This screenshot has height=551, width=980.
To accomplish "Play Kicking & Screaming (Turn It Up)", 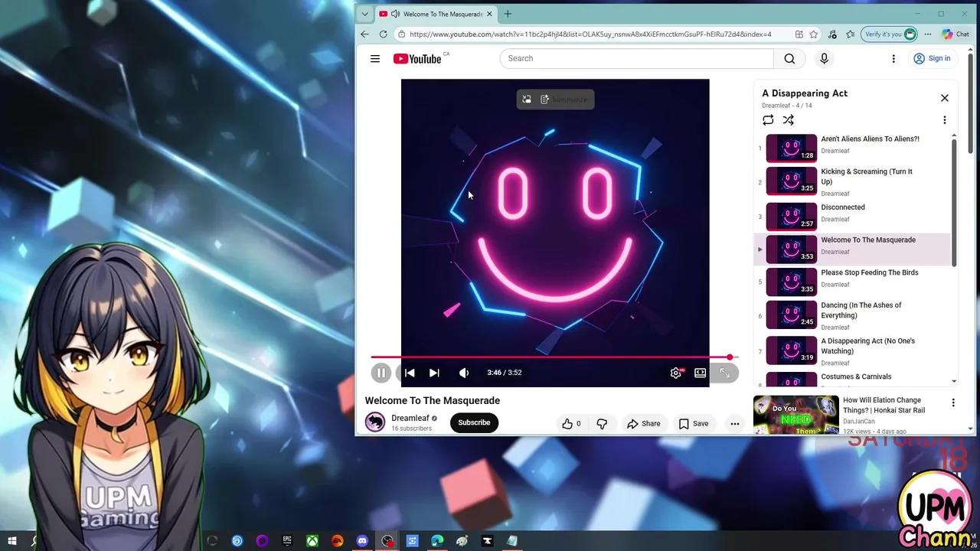I will (x=852, y=182).
